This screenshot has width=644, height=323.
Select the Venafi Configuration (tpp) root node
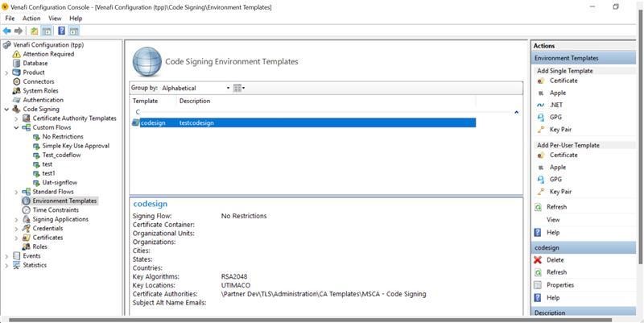pyautogui.click(x=48, y=45)
